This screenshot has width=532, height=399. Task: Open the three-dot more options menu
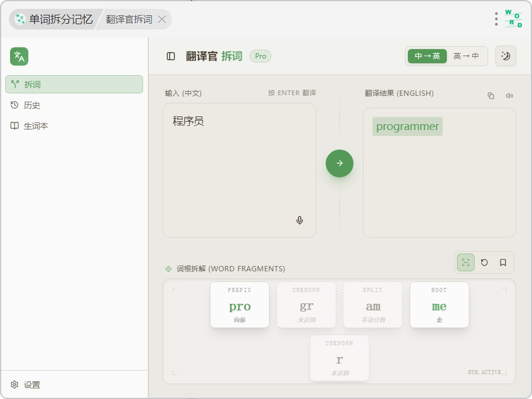pyautogui.click(x=496, y=19)
